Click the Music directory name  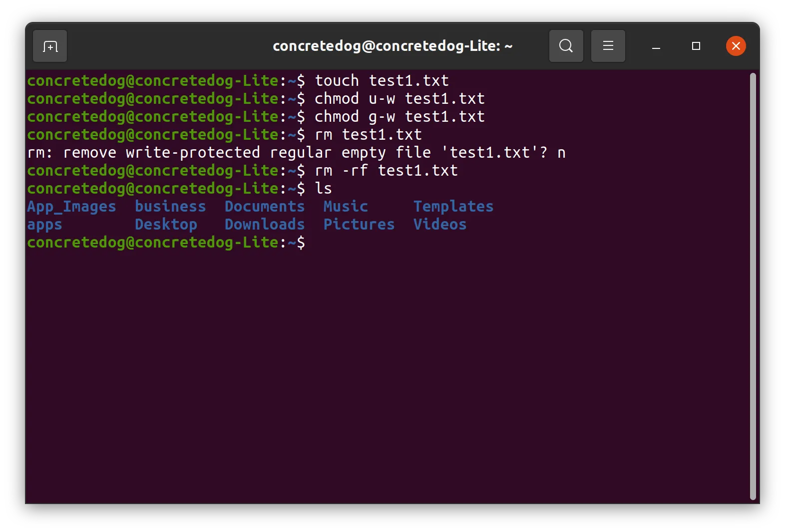click(346, 206)
